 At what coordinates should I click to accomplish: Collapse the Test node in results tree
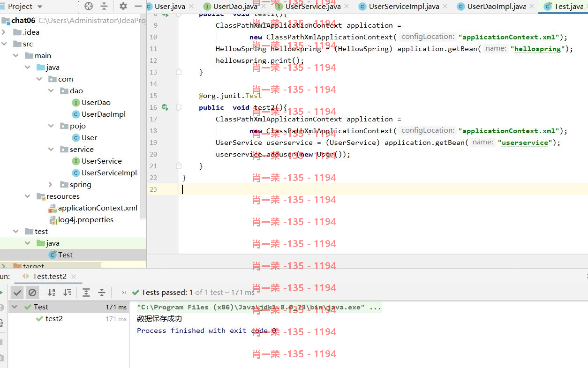point(15,307)
